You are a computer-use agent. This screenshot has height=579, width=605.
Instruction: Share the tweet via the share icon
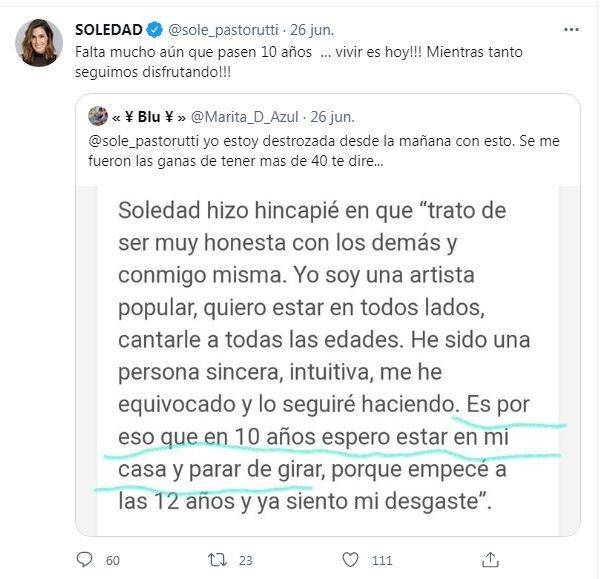490,559
